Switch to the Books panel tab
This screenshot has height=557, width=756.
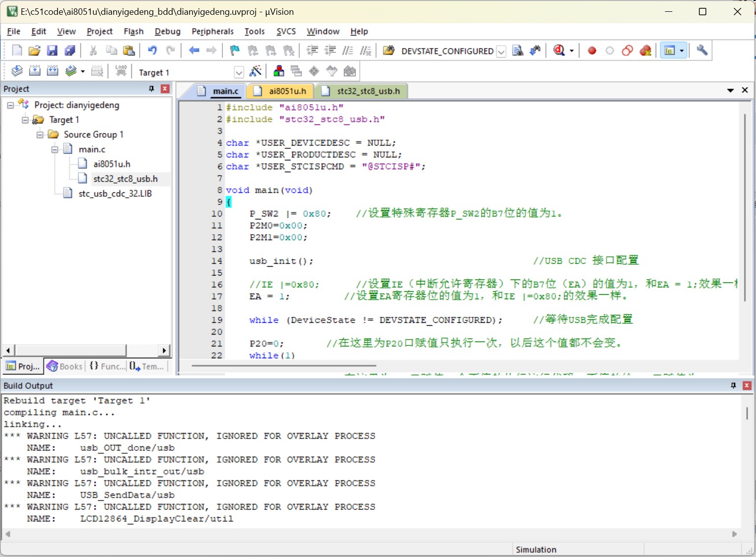pyautogui.click(x=65, y=366)
